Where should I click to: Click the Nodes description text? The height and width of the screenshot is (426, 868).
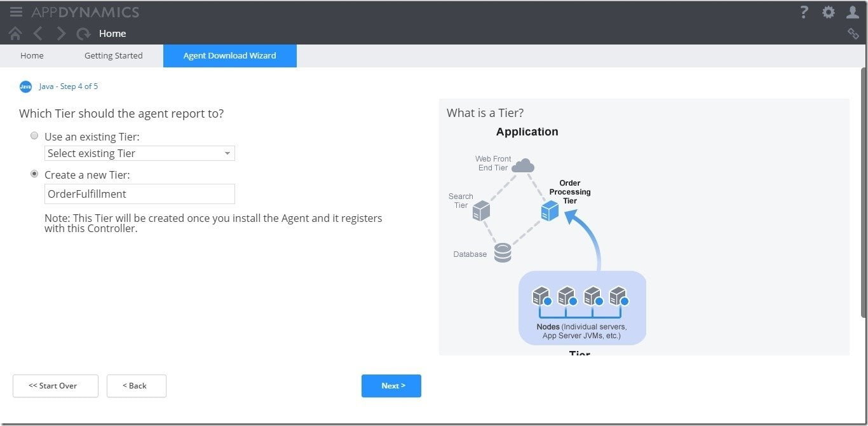tap(581, 331)
